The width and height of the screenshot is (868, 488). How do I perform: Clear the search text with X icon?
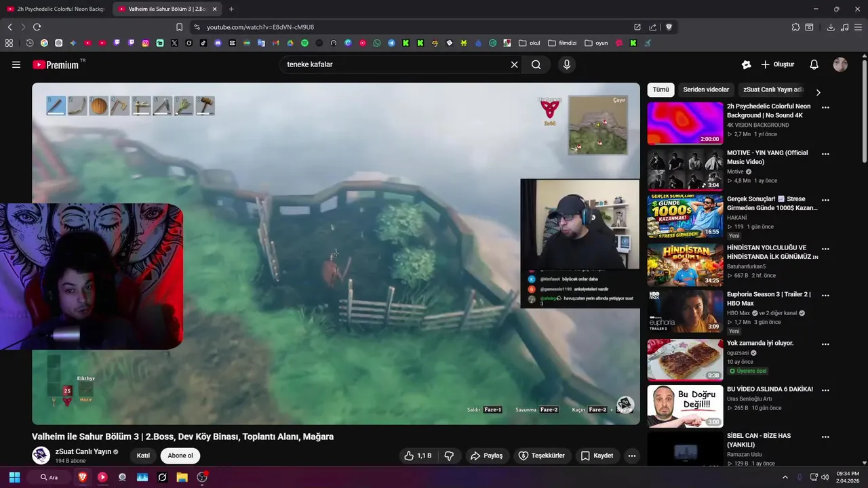[514, 64]
